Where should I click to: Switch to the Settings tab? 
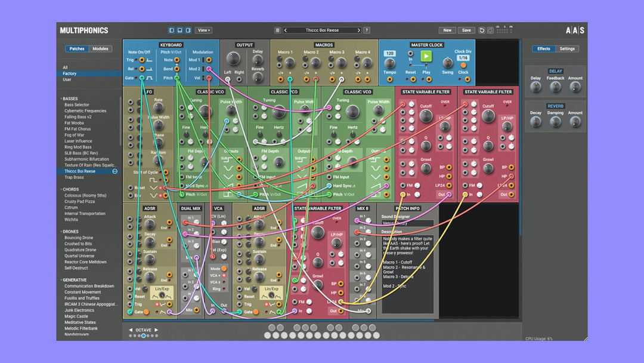[x=567, y=49]
